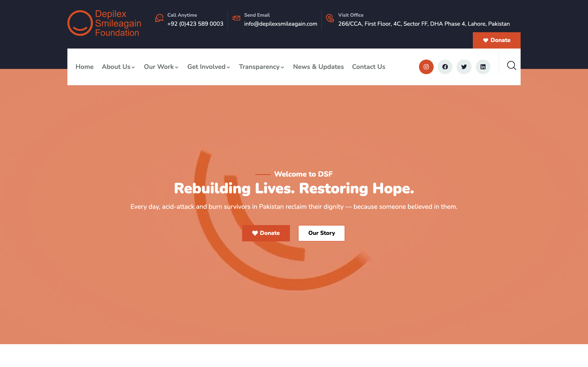Click the hero Donate button
Viewport: 588px width, 367px height.
(x=266, y=233)
